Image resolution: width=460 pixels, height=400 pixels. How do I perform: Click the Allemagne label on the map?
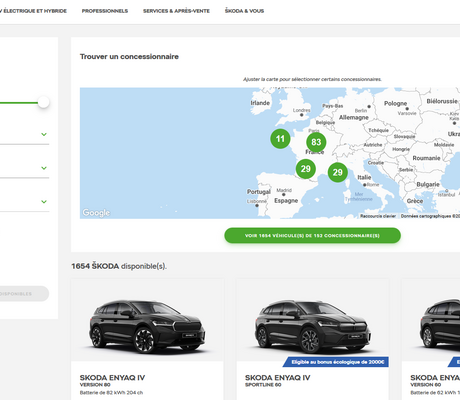(354, 117)
